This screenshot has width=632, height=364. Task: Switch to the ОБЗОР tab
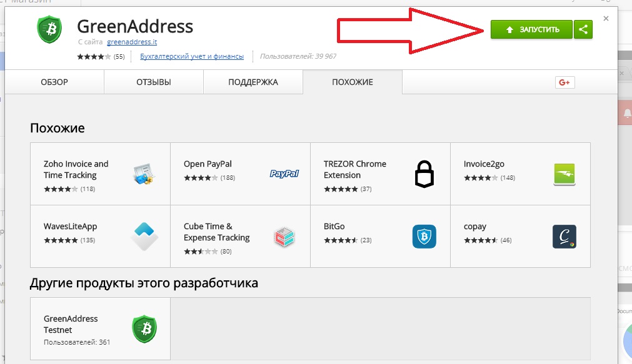pos(54,82)
